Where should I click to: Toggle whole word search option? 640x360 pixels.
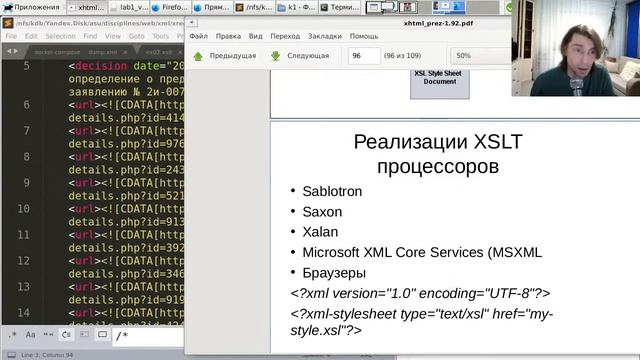click(48, 335)
